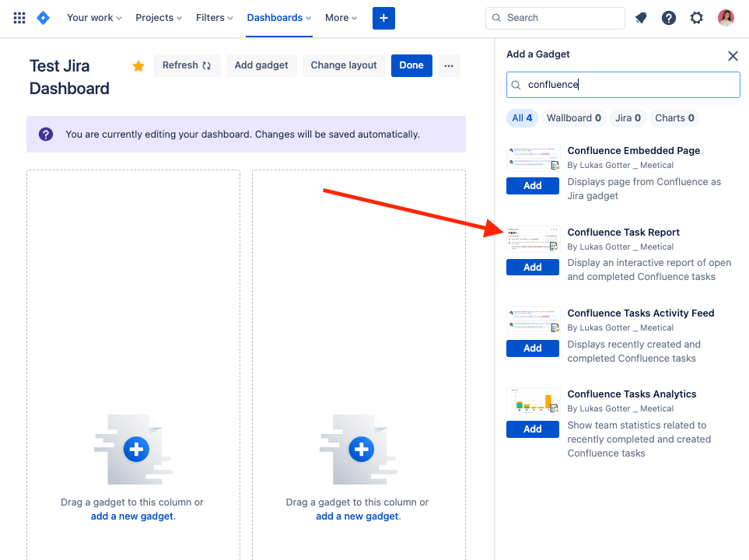Click the Change layout button
This screenshot has height=560, width=749.
(x=344, y=65)
